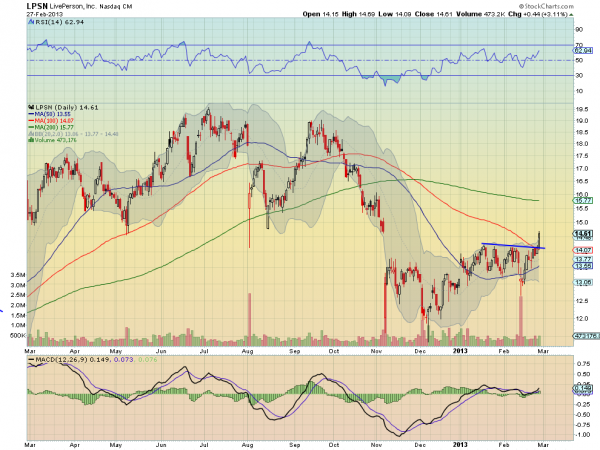Click the RSI line icon beside RSI(14)
Image resolution: width=600 pixels, height=450 pixels.
point(31,22)
